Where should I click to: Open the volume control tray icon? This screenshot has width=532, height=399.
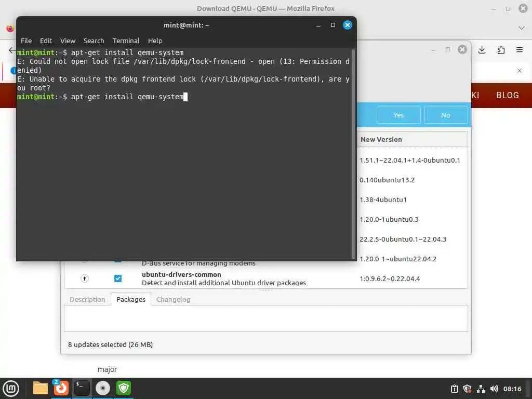pos(494,389)
